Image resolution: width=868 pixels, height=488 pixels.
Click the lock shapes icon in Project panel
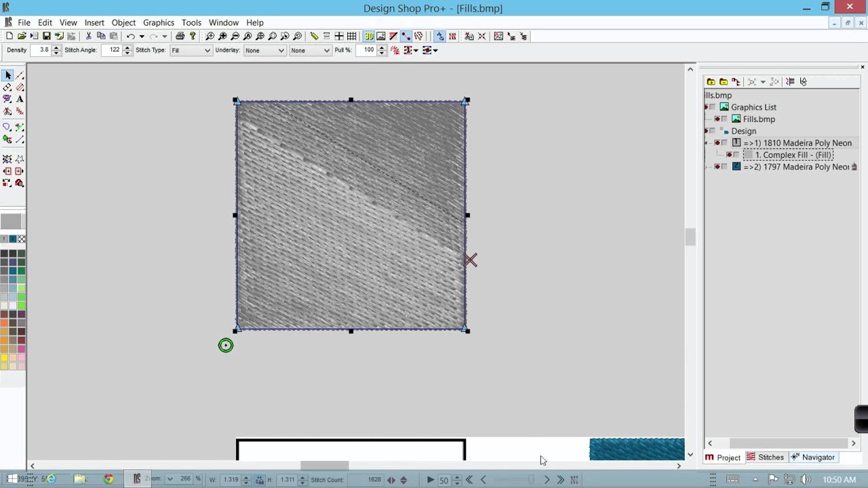click(x=803, y=81)
